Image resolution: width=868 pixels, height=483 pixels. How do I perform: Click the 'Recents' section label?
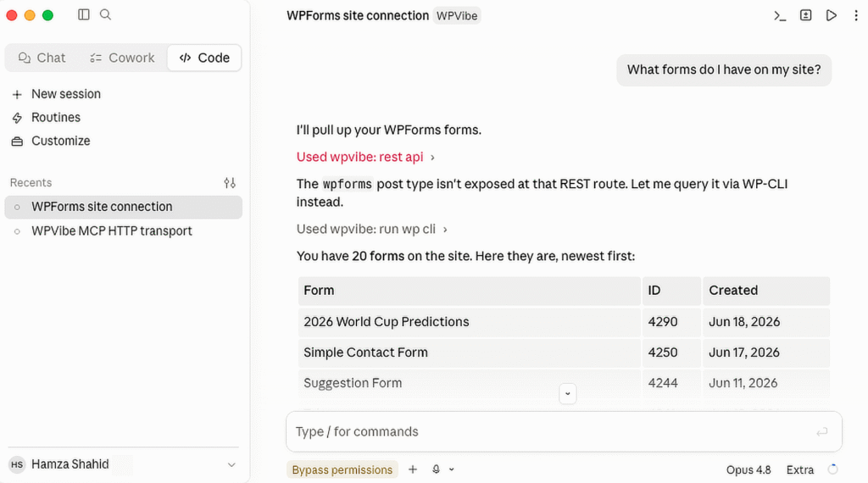pyautogui.click(x=31, y=182)
